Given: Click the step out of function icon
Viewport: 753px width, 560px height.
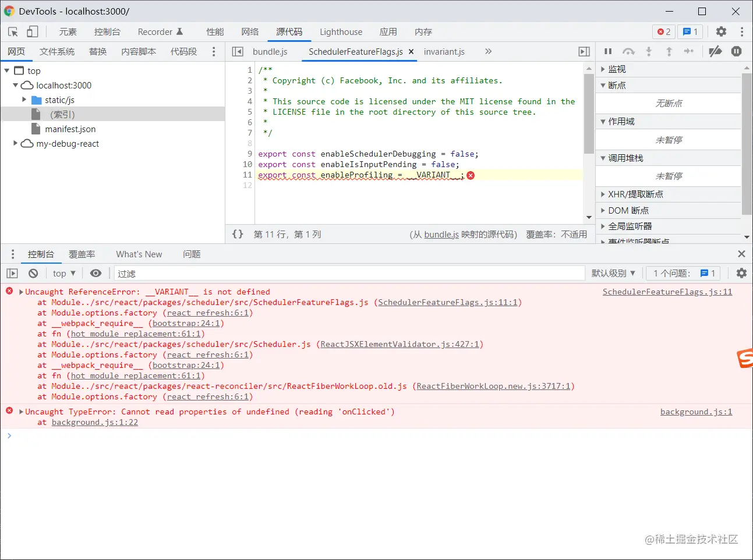Looking at the screenshot, I should pyautogui.click(x=669, y=51).
